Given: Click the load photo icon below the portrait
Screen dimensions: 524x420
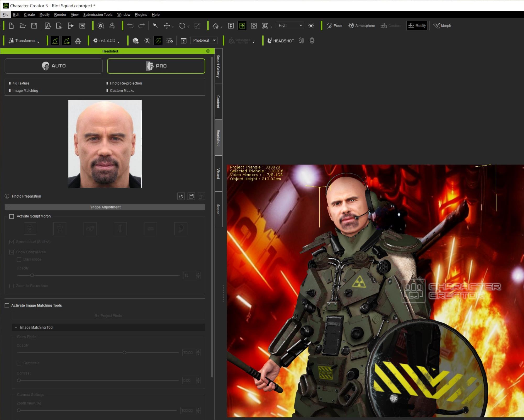Looking at the screenshot, I should 181,196.
